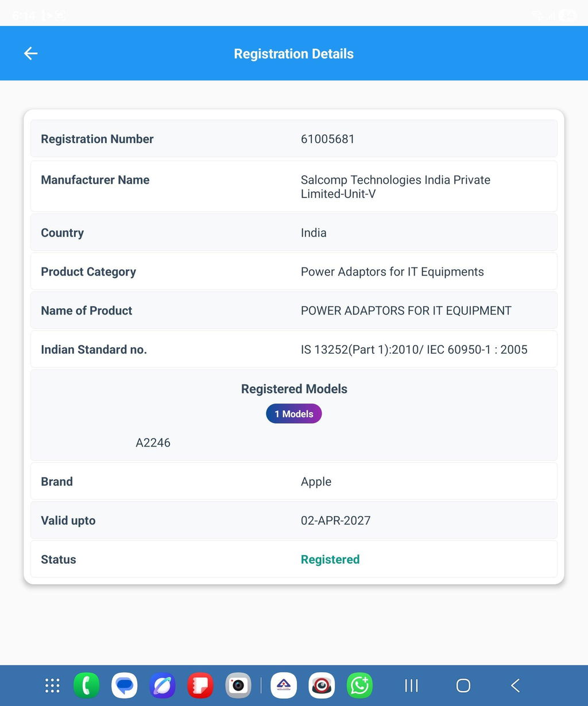Open the blue Messages app
This screenshot has width=588, height=706.
(125, 685)
